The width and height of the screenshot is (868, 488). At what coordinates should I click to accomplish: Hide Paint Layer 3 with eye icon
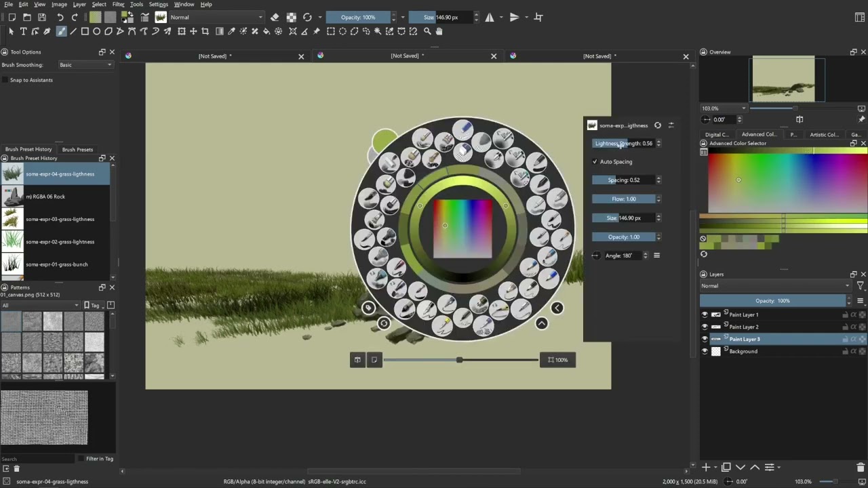click(705, 339)
